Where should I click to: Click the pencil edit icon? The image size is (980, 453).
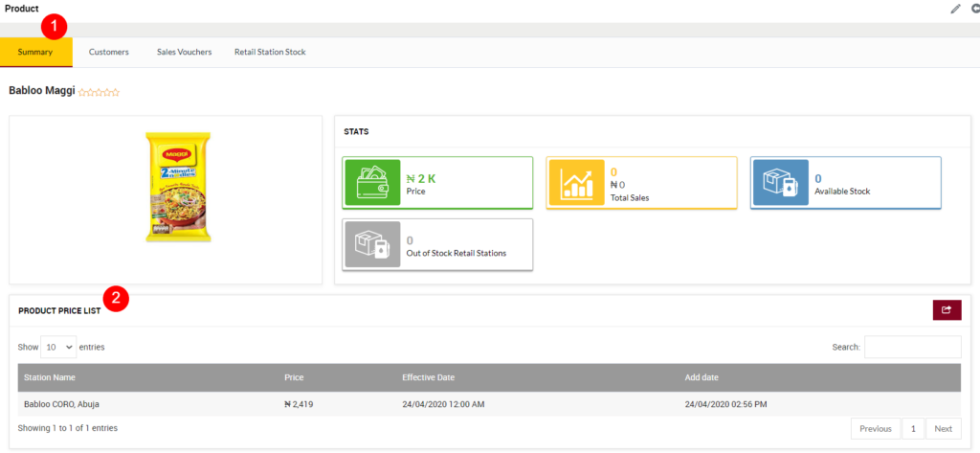955,9
